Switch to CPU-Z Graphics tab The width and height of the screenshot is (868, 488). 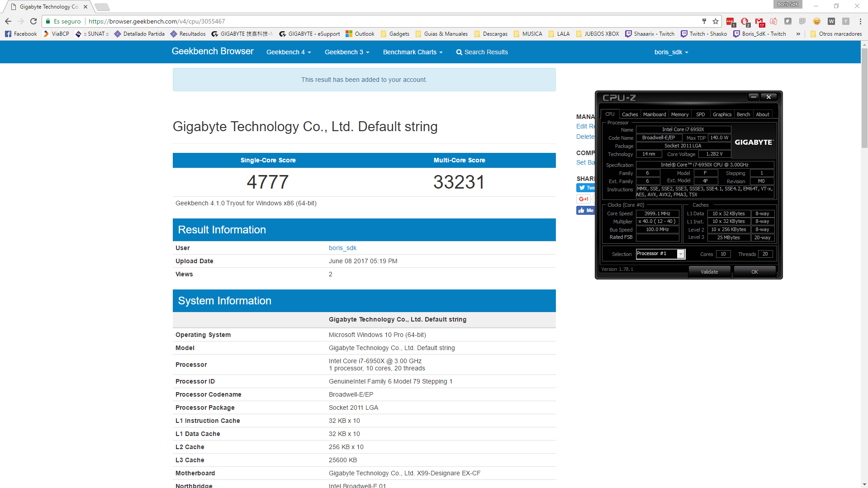click(x=722, y=114)
